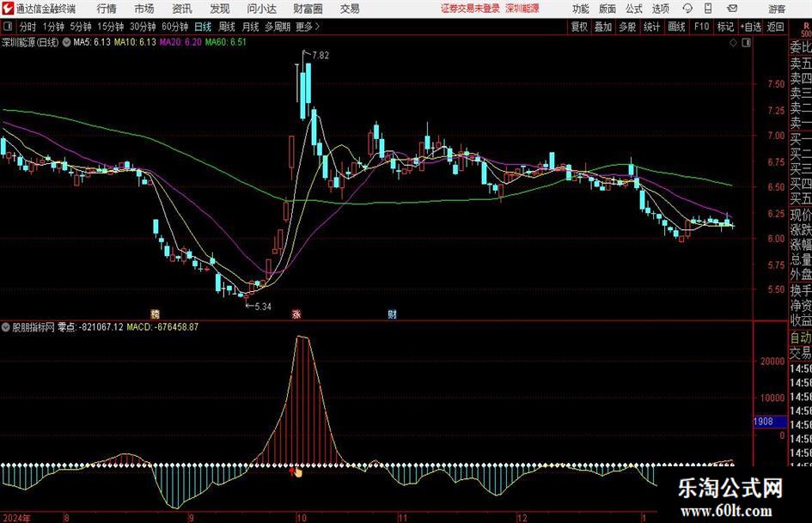
Task: Expand 更多 period options
Action: (308, 27)
